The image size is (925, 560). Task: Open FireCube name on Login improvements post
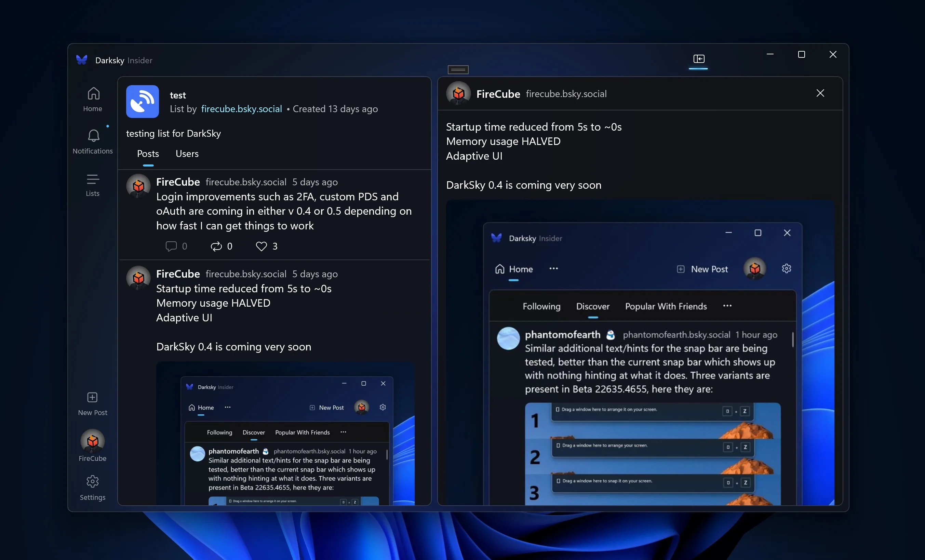(178, 182)
